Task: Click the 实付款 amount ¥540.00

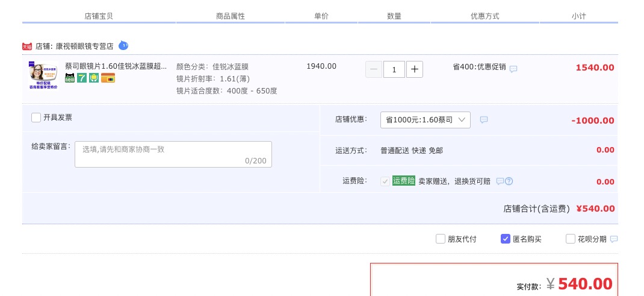Action: coord(580,284)
